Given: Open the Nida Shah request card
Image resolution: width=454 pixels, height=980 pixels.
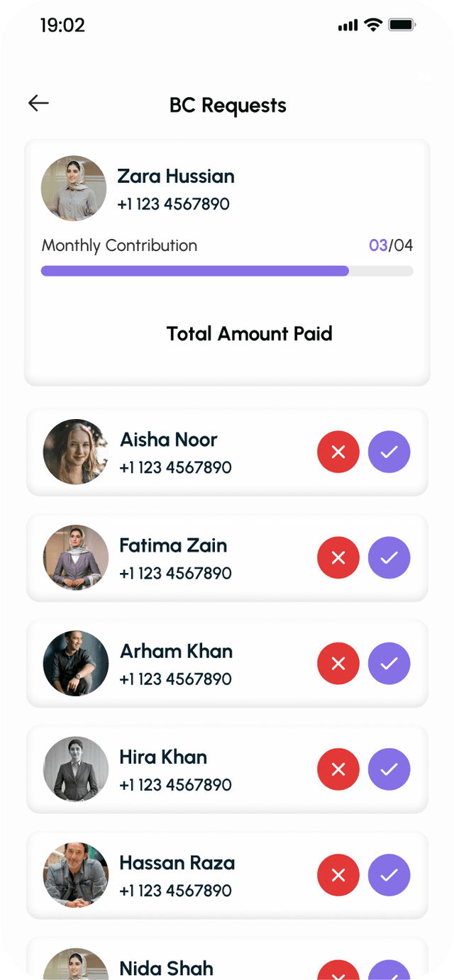Looking at the screenshot, I should (x=227, y=959).
